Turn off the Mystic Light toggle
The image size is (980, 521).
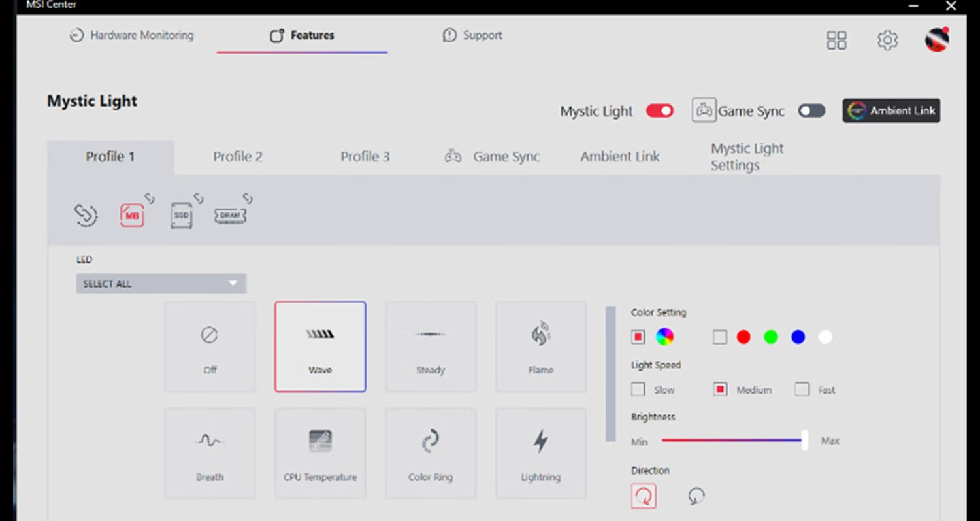click(660, 111)
